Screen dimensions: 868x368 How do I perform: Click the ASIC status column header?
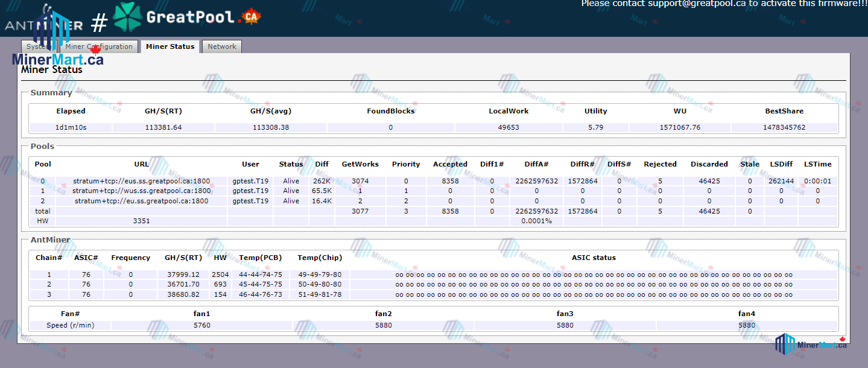(594, 258)
